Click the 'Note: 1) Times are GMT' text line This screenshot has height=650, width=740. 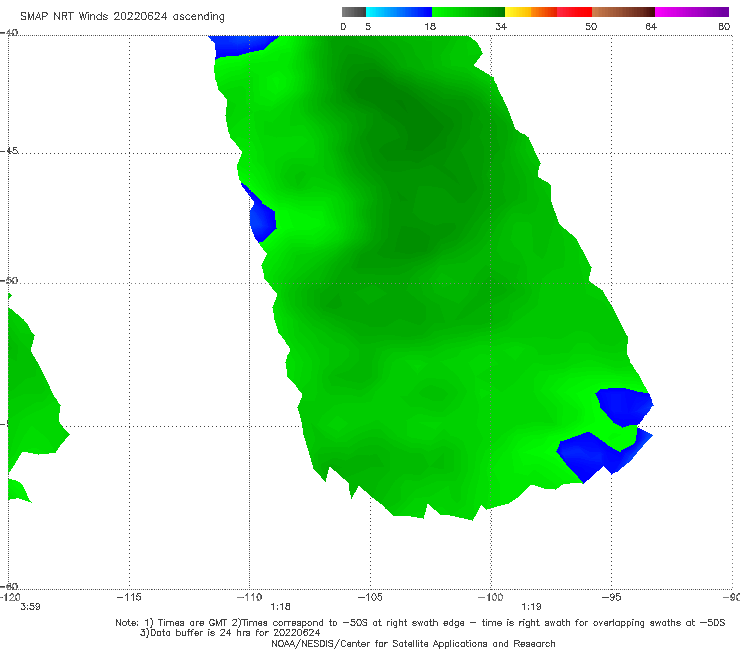(420, 623)
